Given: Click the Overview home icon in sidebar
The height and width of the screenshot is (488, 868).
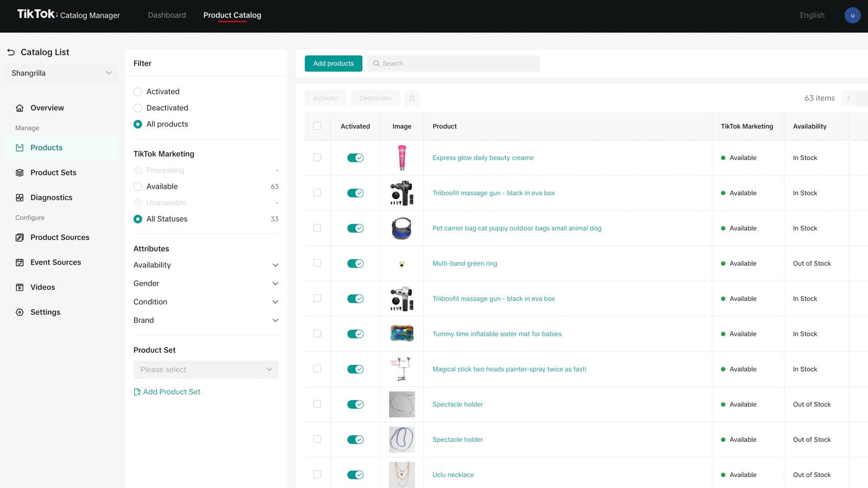Looking at the screenshot, I should click(20, 108).
